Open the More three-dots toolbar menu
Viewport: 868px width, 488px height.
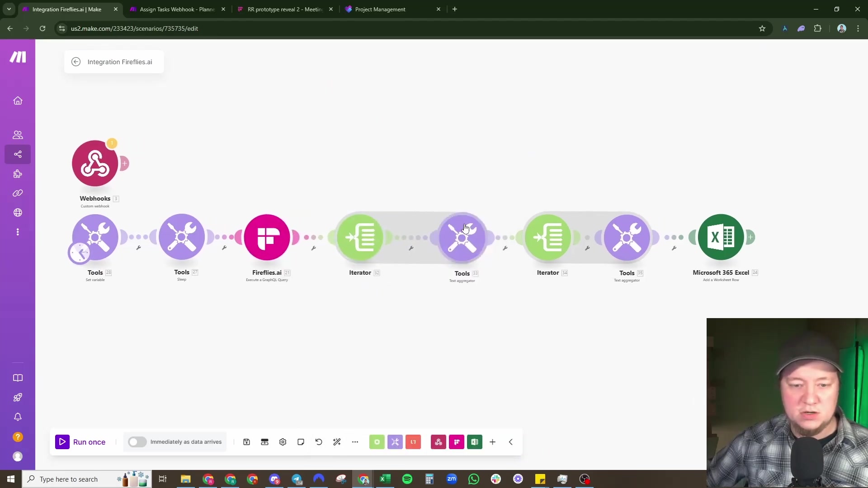pos(355,442)
